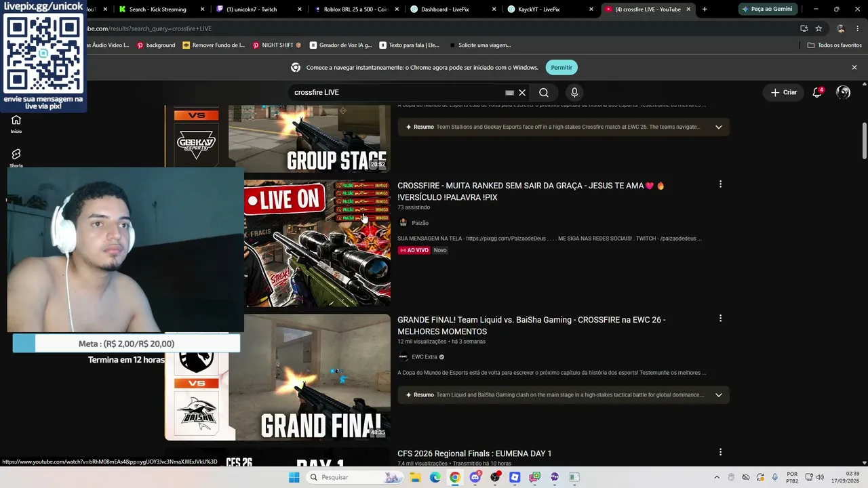Open the account avatar menu
This screenshot has width=868, height=488.
click(x=843, y=92)
